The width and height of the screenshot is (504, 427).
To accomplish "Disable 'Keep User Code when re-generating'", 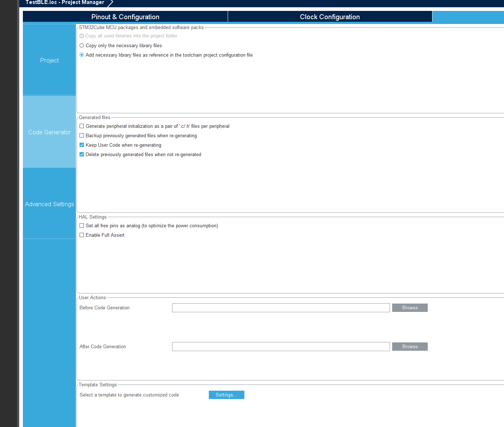I will point(81,145).
